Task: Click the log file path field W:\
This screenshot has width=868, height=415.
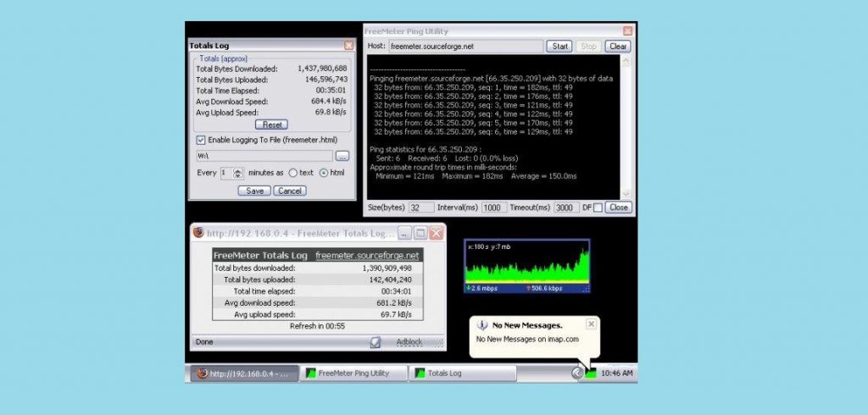Action: tap(264, 157)
